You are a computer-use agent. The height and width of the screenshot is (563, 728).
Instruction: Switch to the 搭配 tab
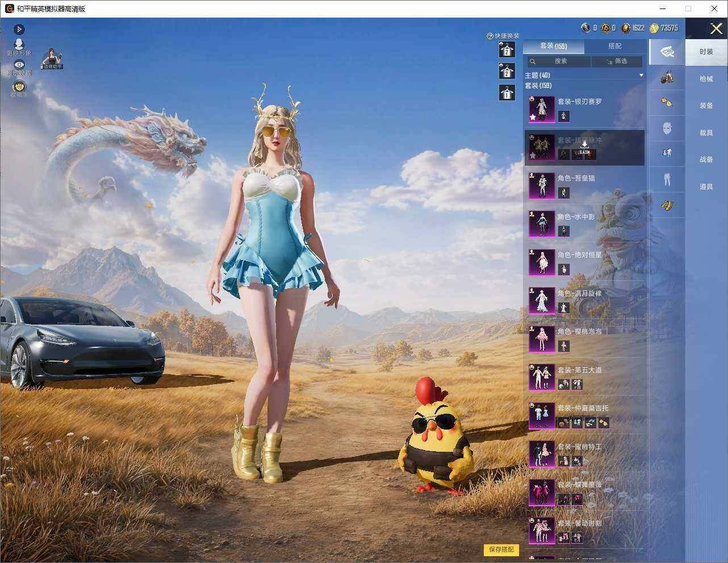[614, 46]
